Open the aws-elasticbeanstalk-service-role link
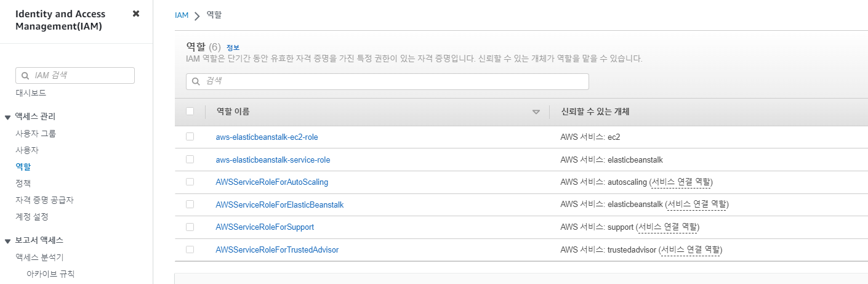 pyautogui.click(x=273, y=160)
